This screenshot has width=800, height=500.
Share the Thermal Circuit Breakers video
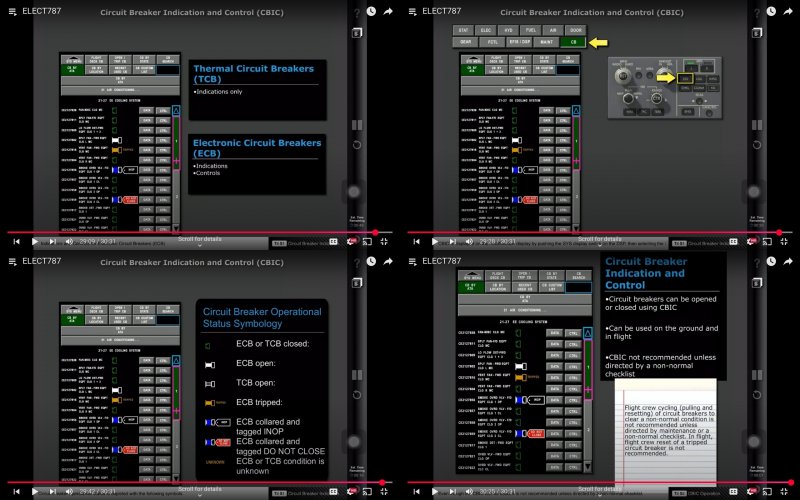(387, 11)
